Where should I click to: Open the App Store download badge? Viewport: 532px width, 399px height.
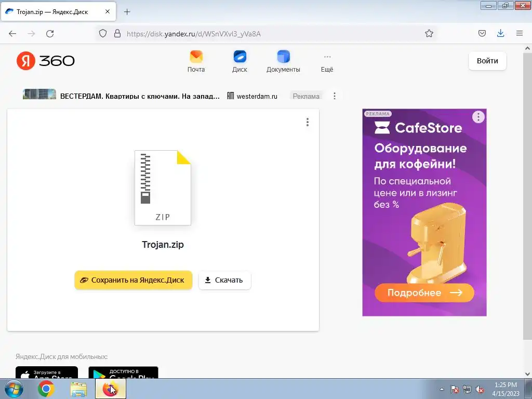click(x=47, y=373)
